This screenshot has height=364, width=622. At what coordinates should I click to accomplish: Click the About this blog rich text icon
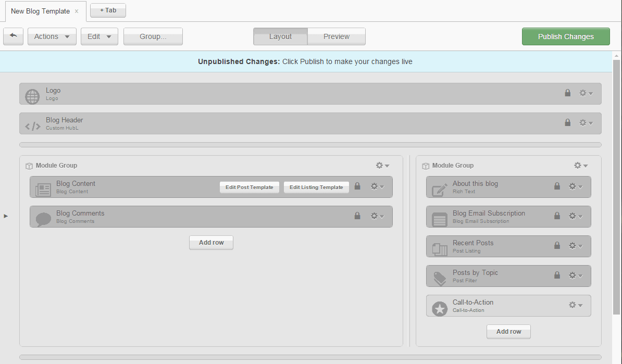440,190
